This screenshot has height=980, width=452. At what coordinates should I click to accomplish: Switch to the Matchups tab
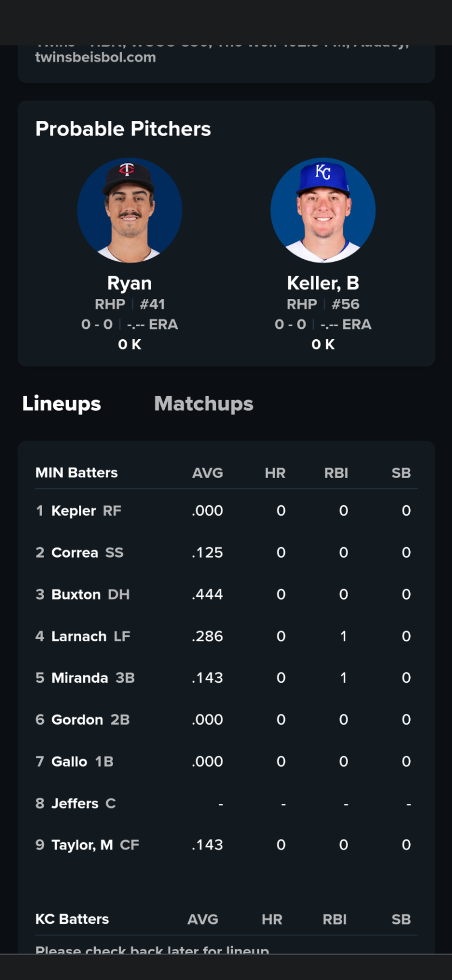point(203,403)
